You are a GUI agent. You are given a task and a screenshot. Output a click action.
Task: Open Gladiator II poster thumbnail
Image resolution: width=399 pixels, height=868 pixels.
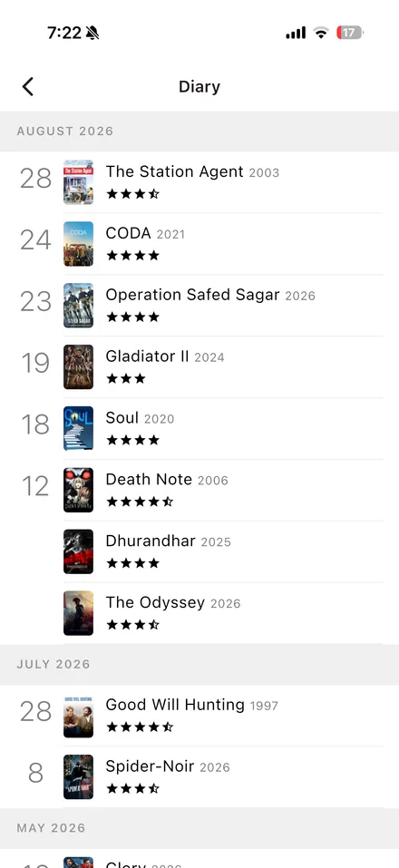(78, 366)
